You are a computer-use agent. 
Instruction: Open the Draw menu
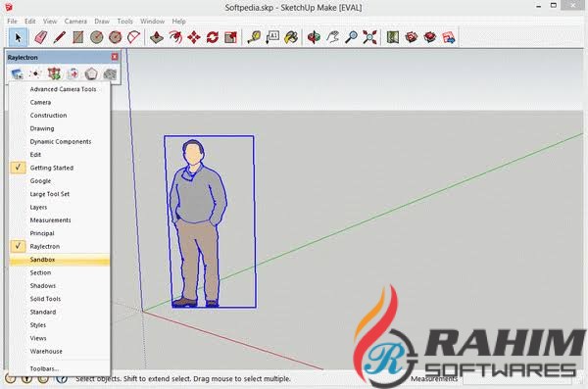point(102,22)
